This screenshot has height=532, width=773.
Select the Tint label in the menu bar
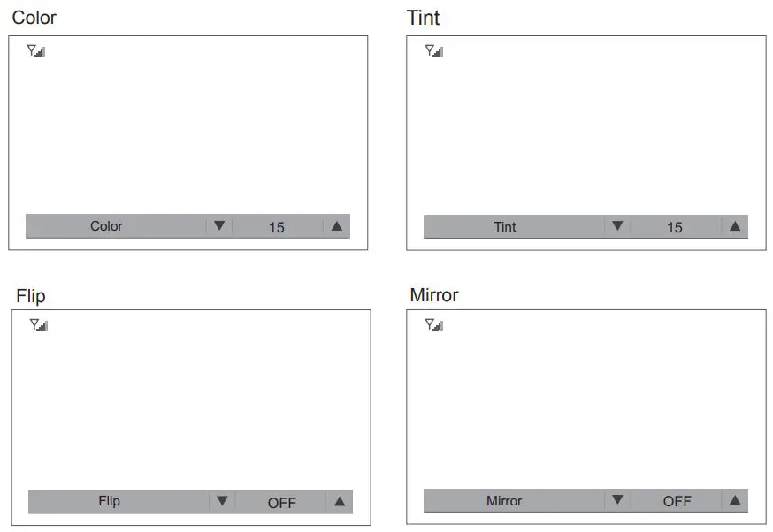tap(505, 227)
